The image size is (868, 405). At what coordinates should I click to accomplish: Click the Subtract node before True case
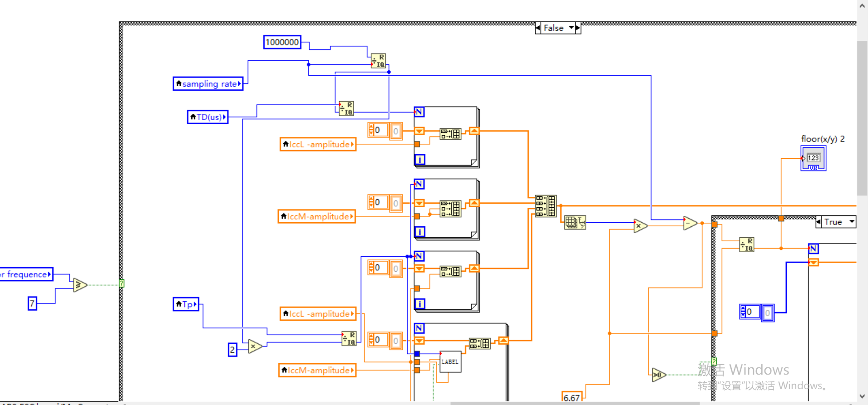690,223
